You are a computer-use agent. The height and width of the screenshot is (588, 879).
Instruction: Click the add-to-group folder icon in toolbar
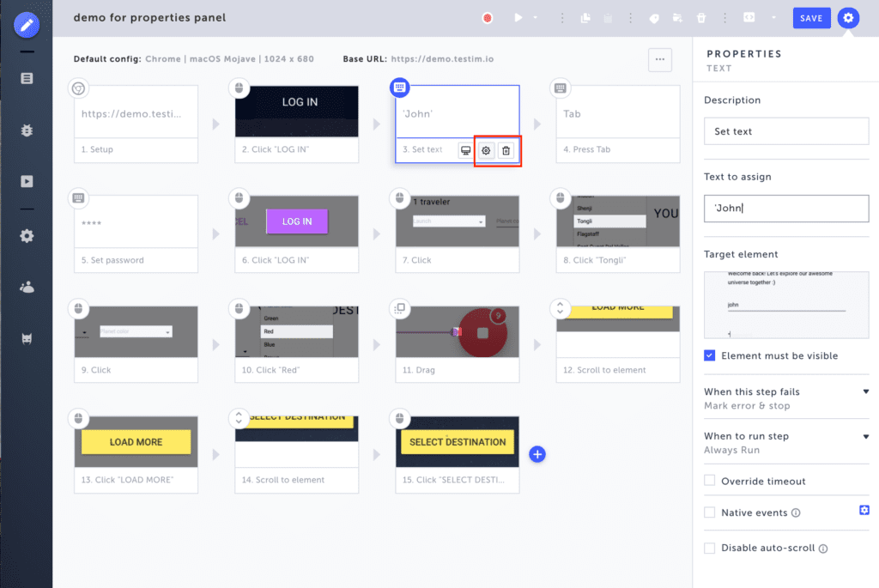coord(677,18)
